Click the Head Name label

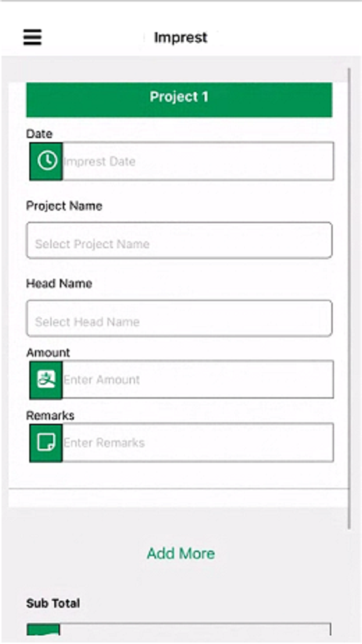coord(59,284)
